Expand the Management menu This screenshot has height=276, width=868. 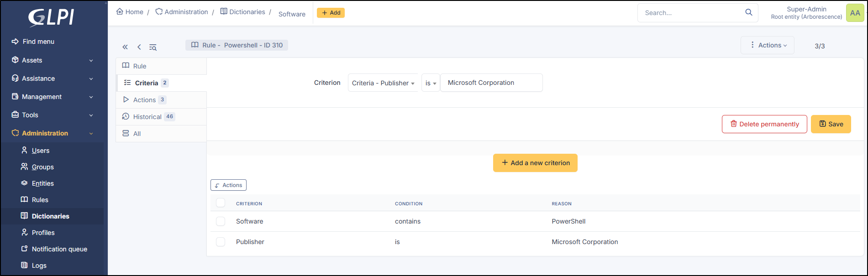(53, 97)
